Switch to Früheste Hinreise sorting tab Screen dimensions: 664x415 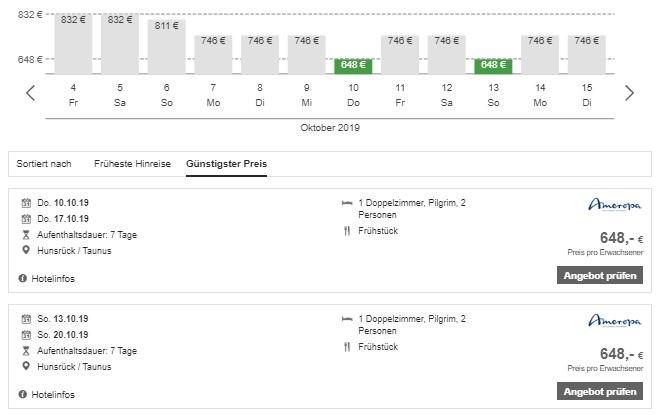click(132, 164)
